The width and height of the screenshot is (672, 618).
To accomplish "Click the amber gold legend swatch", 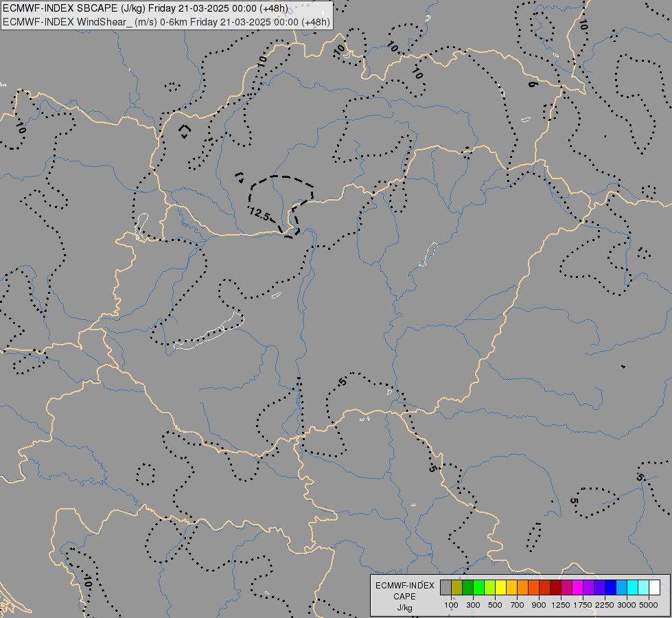I will click(x=511, y=587).
